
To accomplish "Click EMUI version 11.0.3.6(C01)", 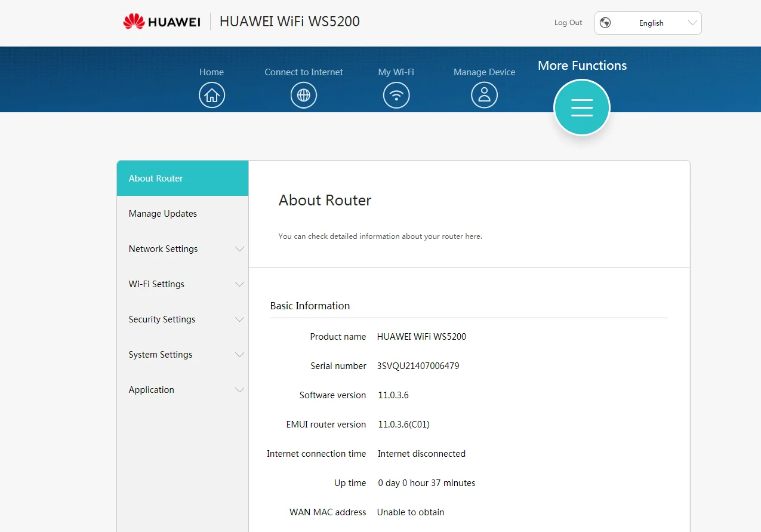I will [403, 425].
